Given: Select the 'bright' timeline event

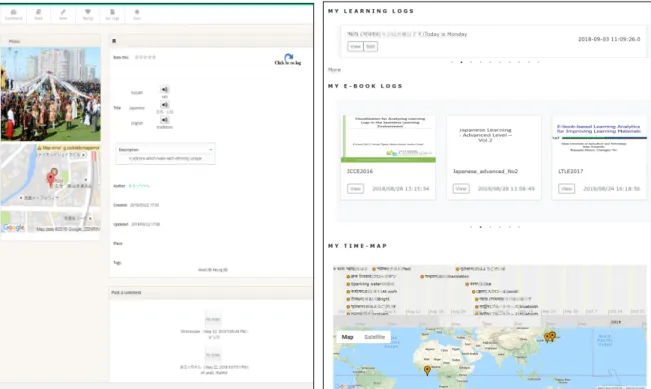Looking at the screenshot, I should (x=368, y=299).
